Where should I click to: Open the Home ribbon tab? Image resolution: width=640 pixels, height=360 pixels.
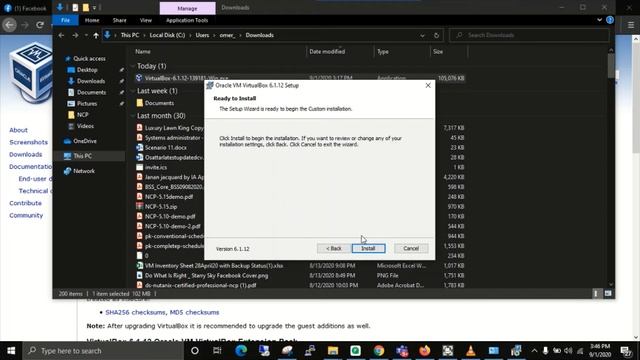[x=92, y=20]
